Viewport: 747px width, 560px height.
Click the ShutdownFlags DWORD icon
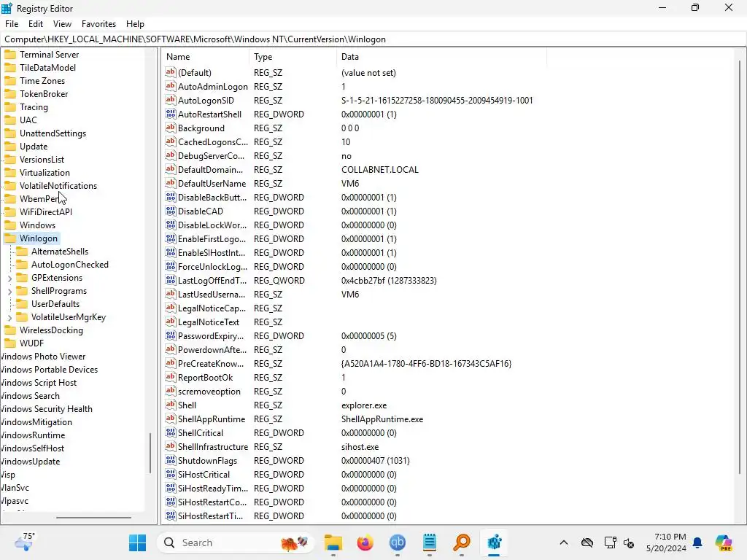point(171,461)
